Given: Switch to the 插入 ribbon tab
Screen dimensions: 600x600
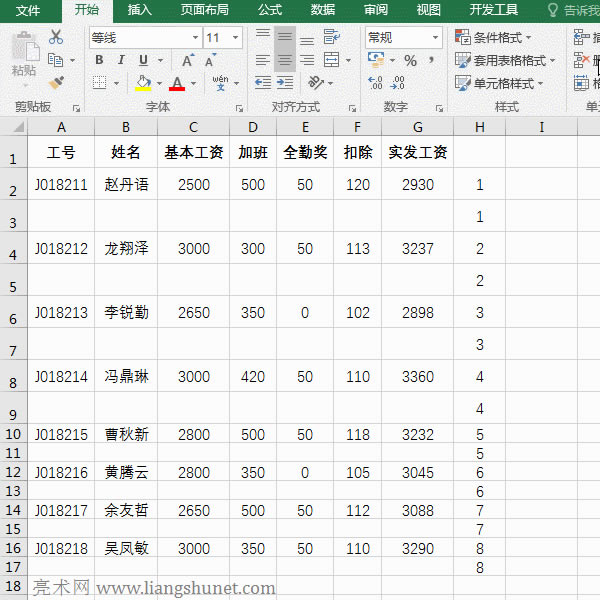Looking at the screenshot, I should [140, 10].
